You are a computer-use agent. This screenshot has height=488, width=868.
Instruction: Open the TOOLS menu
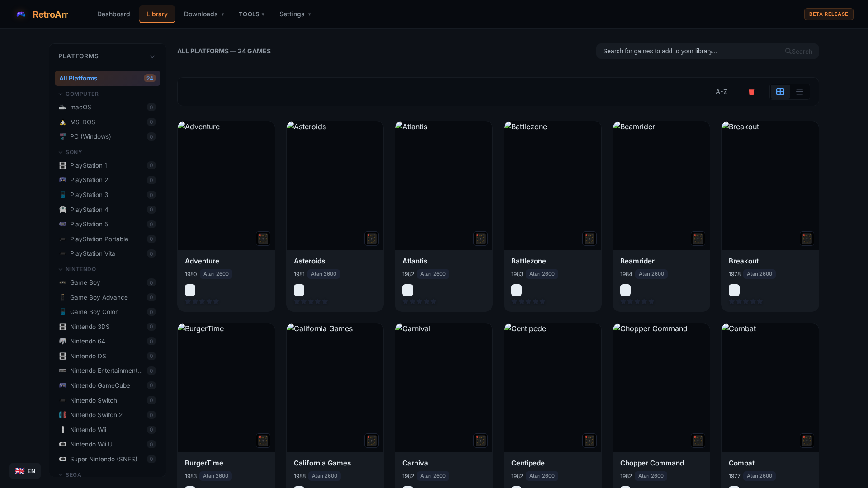point(251,14)
